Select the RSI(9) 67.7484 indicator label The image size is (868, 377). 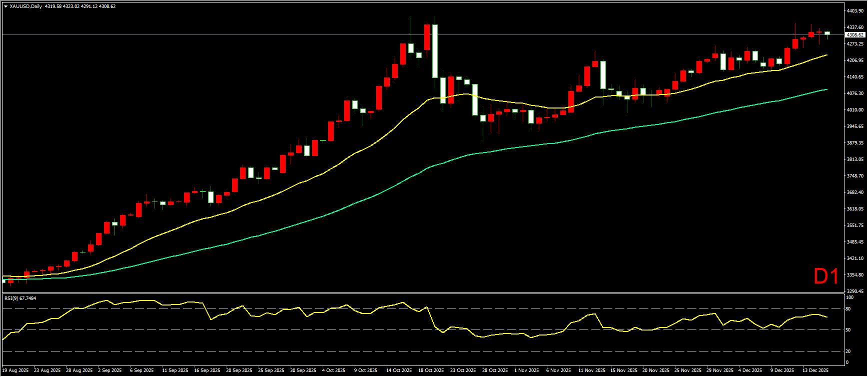click(x=20, y=298)
